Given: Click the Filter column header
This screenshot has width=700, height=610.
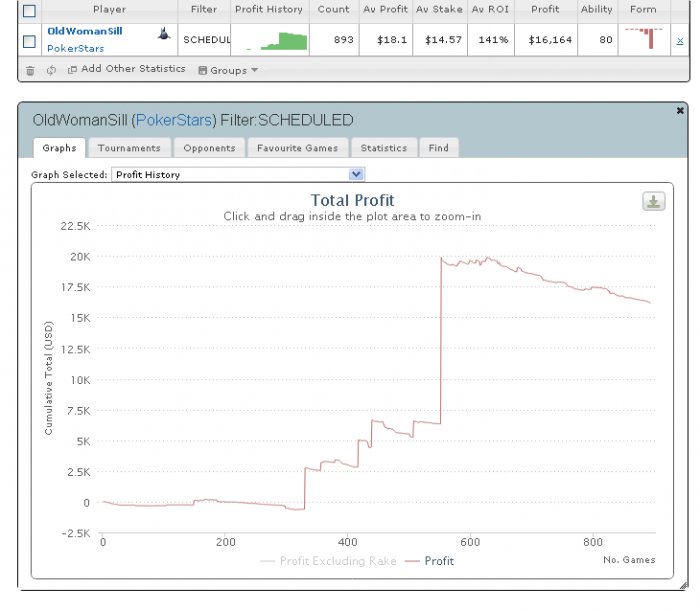Looking at the screenshot, I should pyautogui.click(x=204, y=9).
